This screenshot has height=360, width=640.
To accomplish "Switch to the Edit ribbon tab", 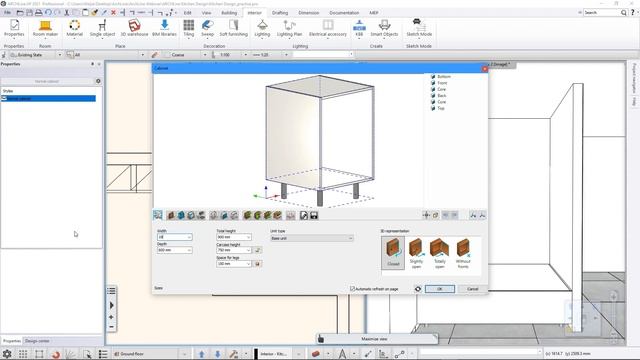I will 188,13.
